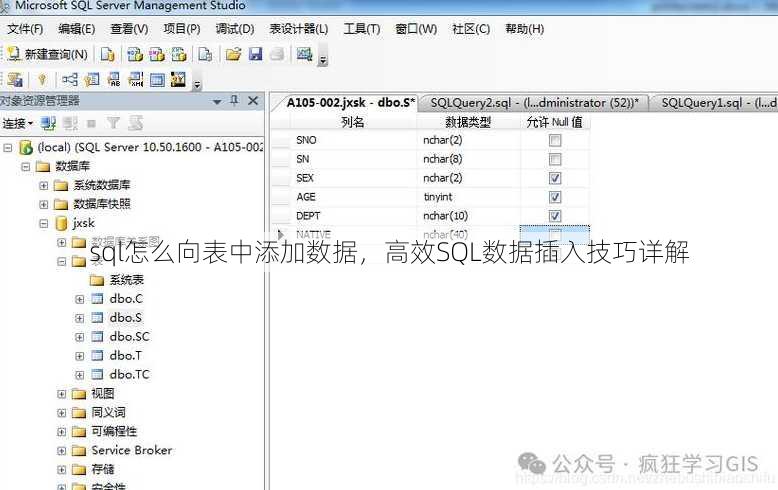Open Manage Indexes and Keys icon
Screen dimensions: 778x490
point(92,79)
